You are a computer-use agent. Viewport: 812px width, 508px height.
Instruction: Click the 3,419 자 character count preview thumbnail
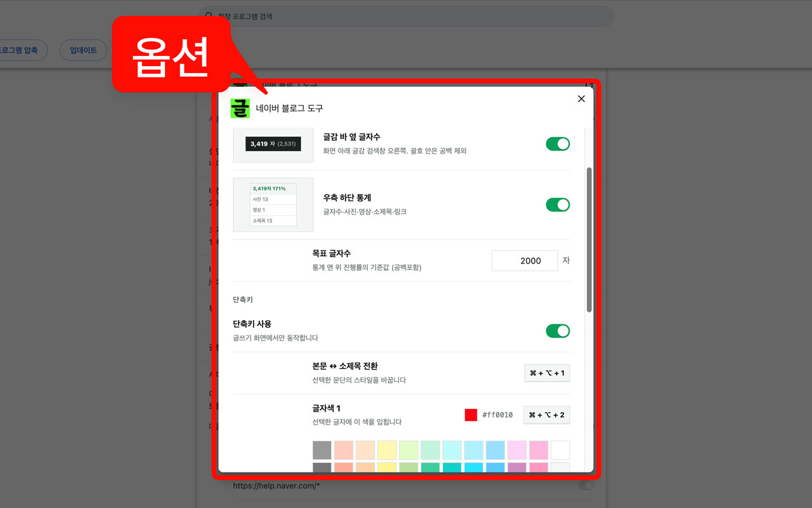click(273, 144)
